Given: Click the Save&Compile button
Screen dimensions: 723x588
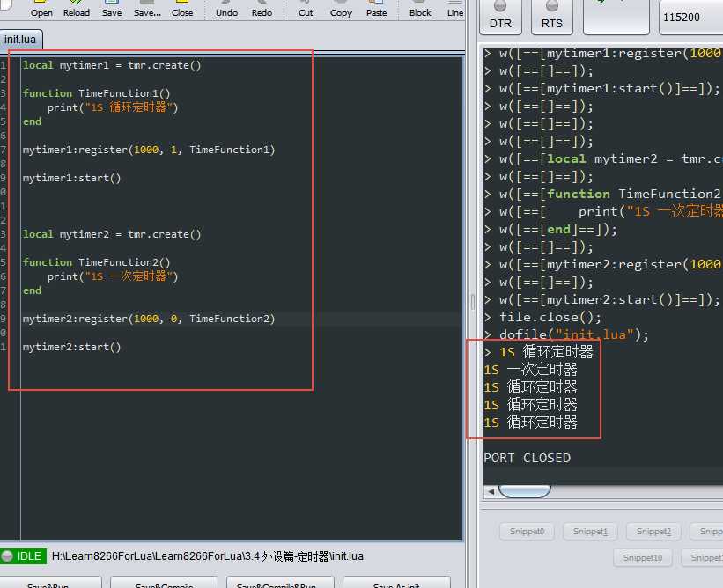Looking at the screenshot, I should click(164, 583).
